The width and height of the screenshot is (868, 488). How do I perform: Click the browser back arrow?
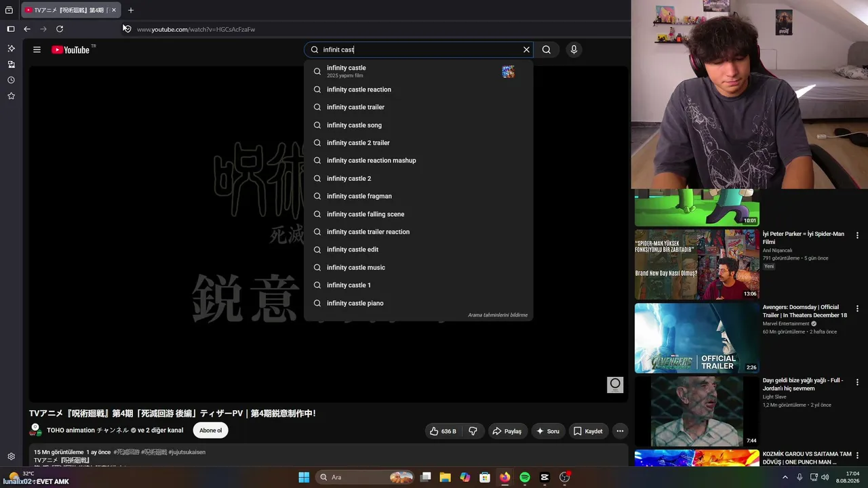(x=27, y=29)
